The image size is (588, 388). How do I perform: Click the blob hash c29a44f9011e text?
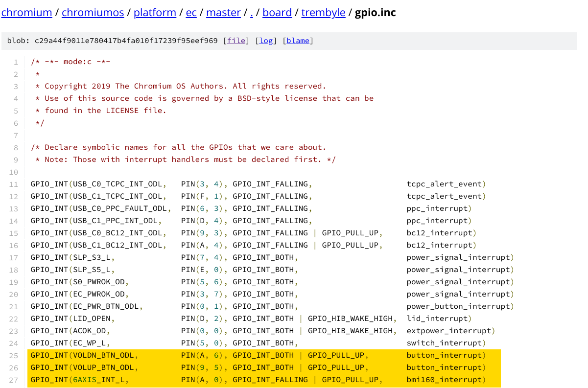click(126, 41)
